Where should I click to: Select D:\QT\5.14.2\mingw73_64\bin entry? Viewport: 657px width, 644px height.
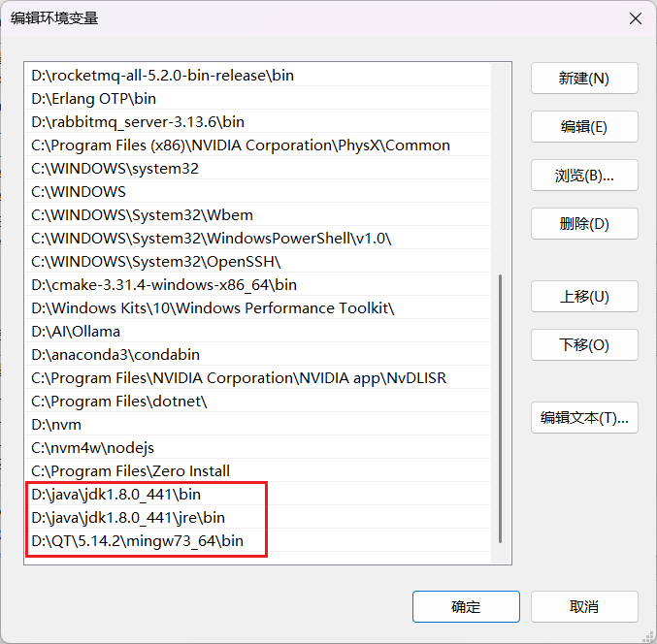pos(258,540)
